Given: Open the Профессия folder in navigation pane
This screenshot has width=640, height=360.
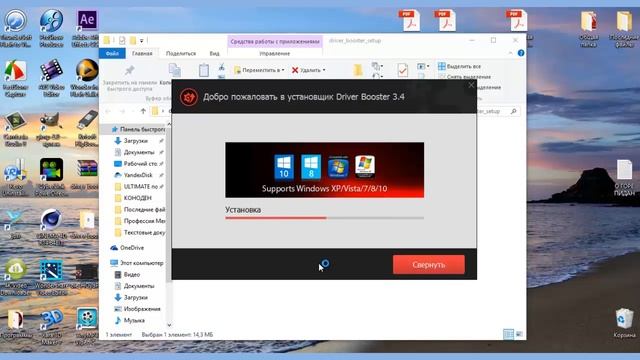Looking at the screenshot, I should point(140,221).
